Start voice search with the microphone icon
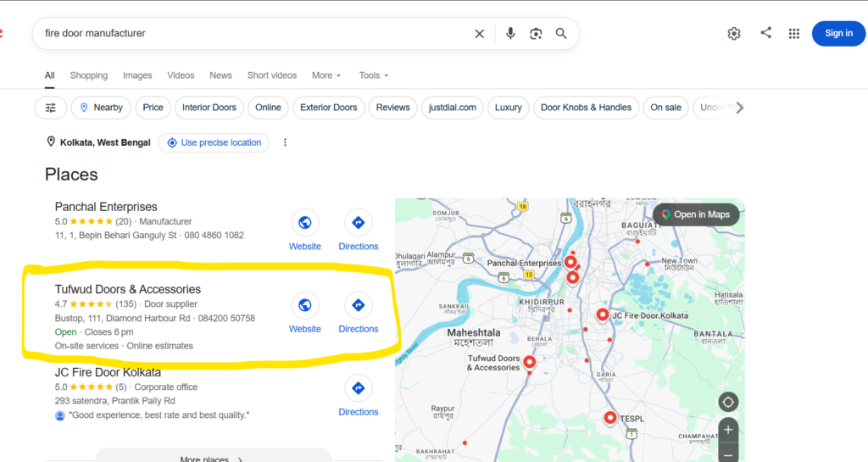 click(510, 34)
